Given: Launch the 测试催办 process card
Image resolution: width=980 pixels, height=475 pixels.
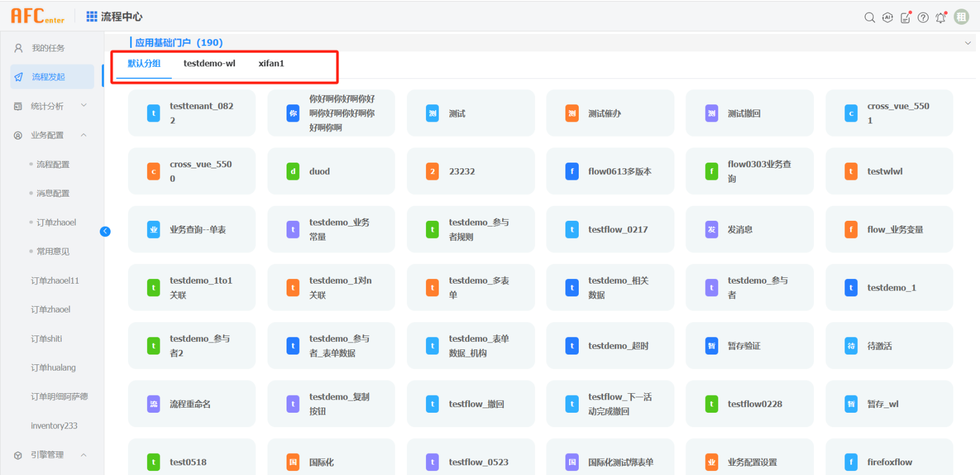Looking at the screenshot, I should (610, 114).
